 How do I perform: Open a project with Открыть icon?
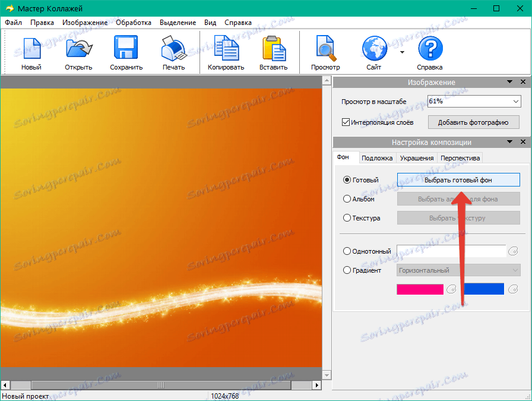tap(79, 49)
